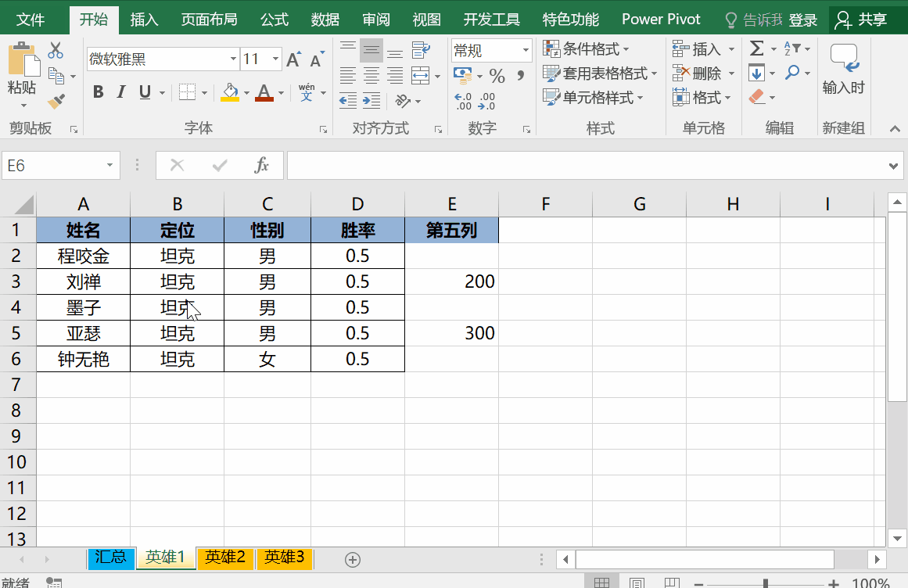The width and height of the screenshot is (908, 588).
Task: Open the number format dropdown showing 常规
Action: (x=526, y=50)
